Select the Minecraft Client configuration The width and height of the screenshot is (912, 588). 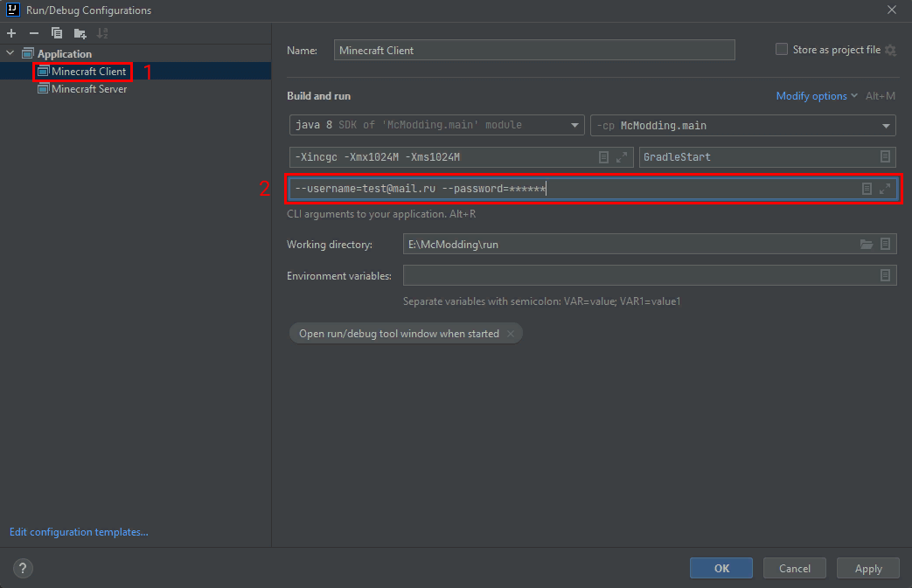[88, 72]
